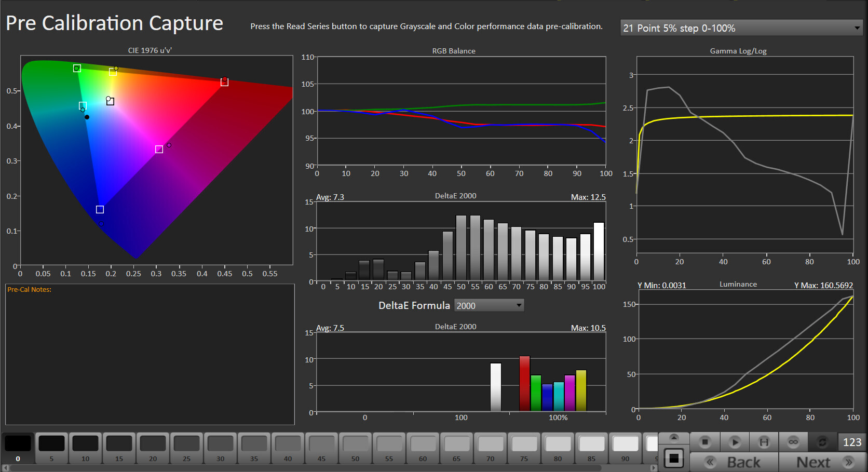Select the 85% grayscale swatch
Screen dimensions: 868x472
[592, 448]
